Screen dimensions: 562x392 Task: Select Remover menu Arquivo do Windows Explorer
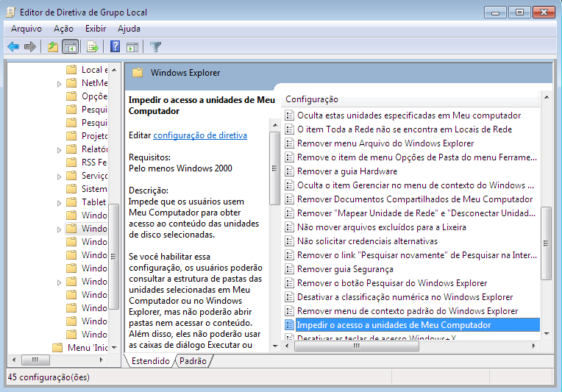point(385,143)
